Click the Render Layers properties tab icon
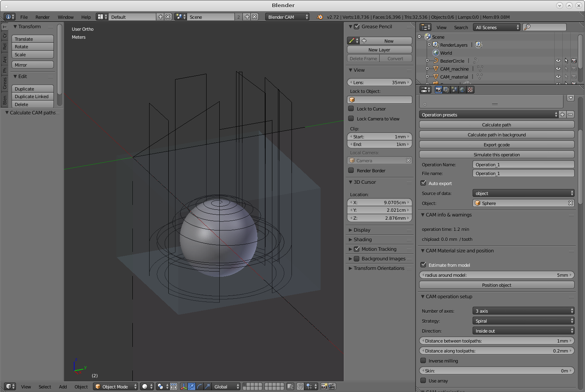This screenshot has width=585, height=392. coord(446,90)
